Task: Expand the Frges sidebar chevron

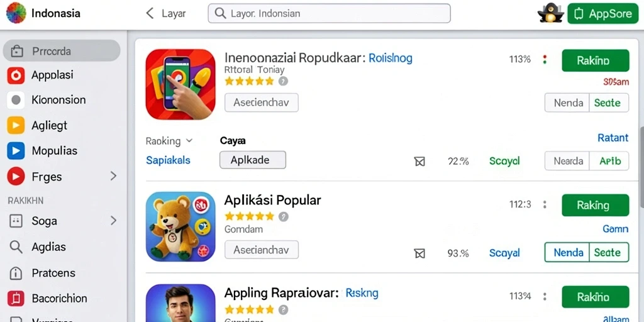Action: tap(113, 176)
